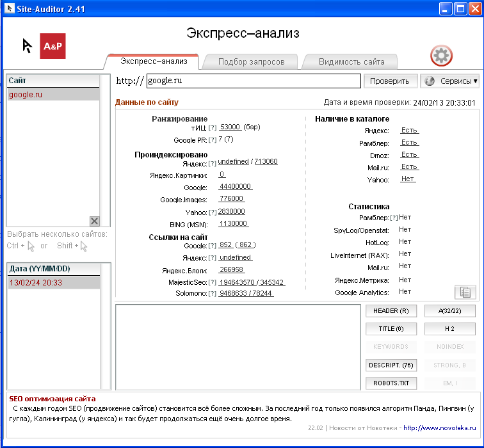The height and width of the screenshot is (448, 484).
Task: Open the Подбор запросов tab
Action: pyautogui.click(x=251, y=61)
